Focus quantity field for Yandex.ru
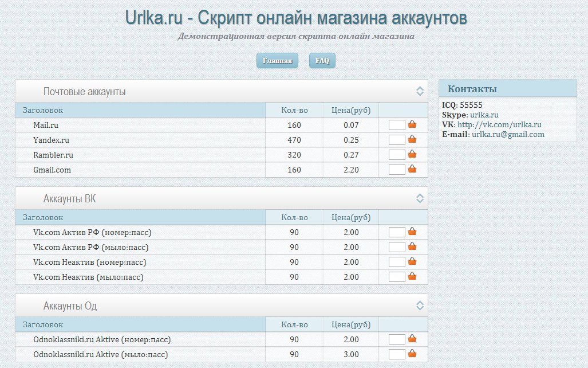Image resolution: width=588 pixels, height=368 pixels. (x=397, y=140)
